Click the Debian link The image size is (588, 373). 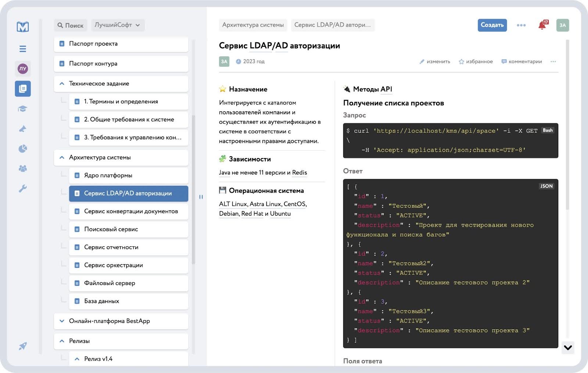229,214
